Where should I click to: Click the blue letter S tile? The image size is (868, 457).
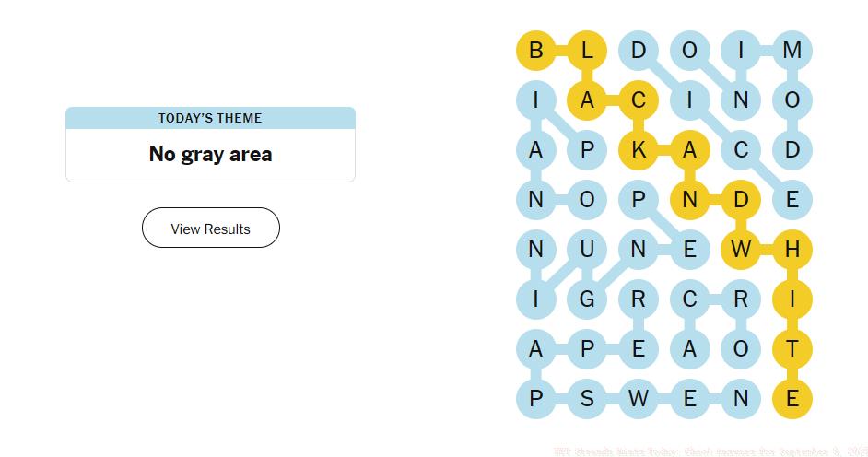[x=587, y=399]
